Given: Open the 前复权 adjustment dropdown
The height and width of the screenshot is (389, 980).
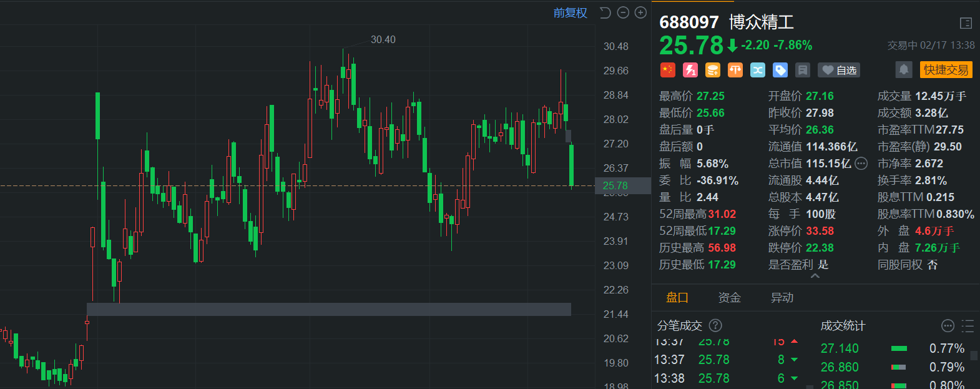Looking at the screenshot, I should tap(570, 12).
